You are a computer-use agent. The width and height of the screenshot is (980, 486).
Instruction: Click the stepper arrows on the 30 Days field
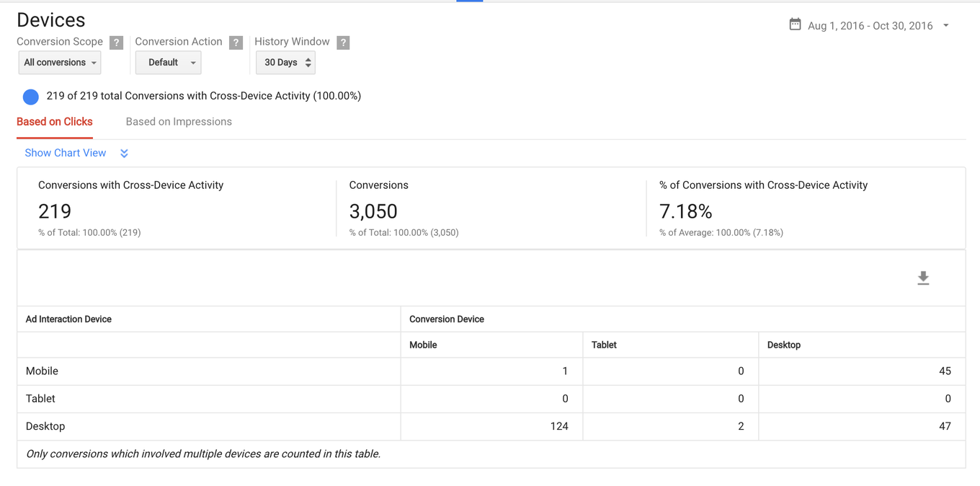(x=308, y=63)
